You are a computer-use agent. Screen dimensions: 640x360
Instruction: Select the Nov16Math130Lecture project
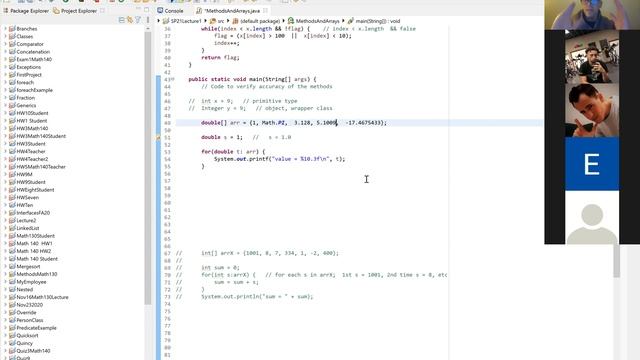pyautogui.click(x=42, y=297)
